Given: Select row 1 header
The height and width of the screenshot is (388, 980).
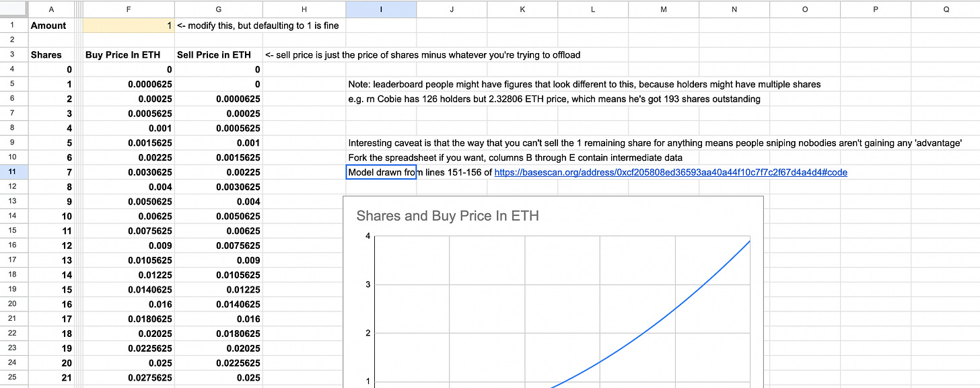Looking at the screenshot, I should pyautogui.click(x=13, y=26).
